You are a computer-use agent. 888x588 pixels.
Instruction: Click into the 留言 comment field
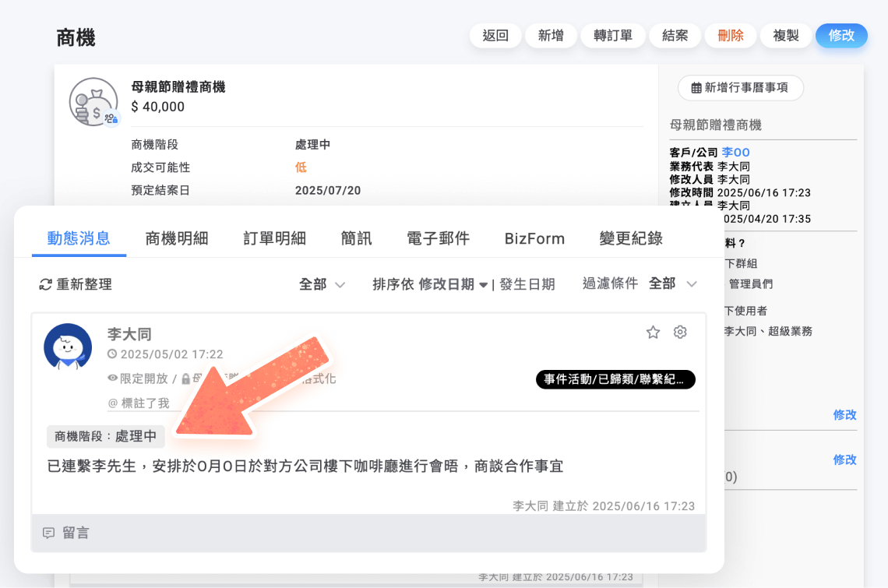click(x=368, y=533)
